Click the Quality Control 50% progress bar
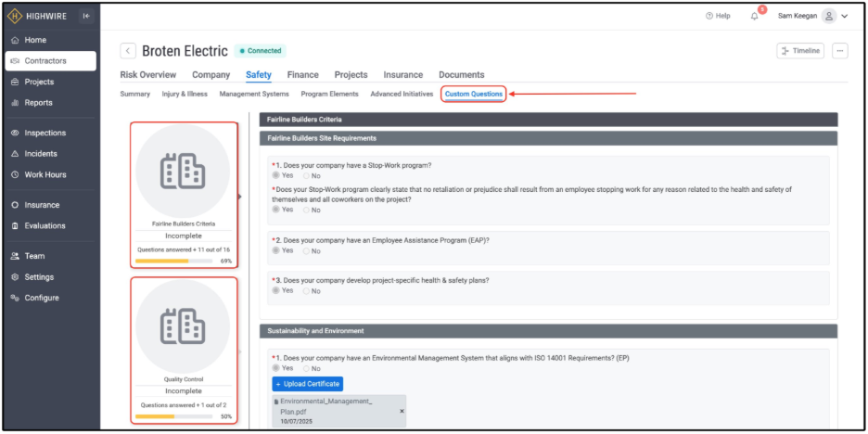The width and height of the screenshot is (868, 434). coord(173,416)
